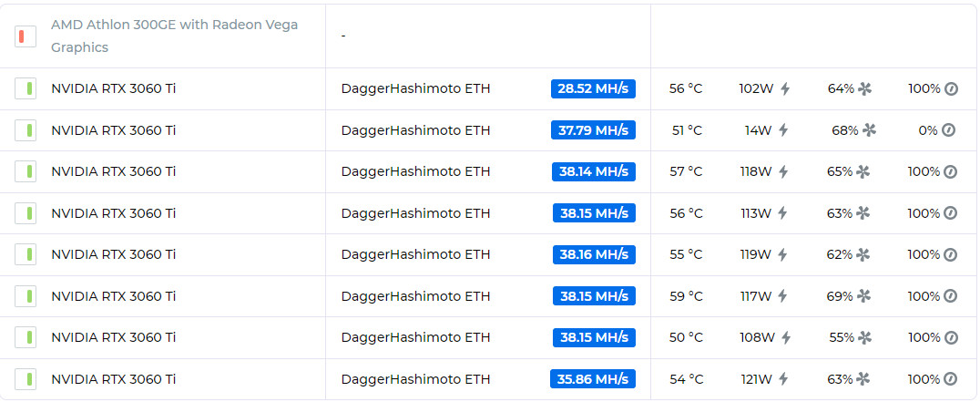Click the fan icon beside 68%
The image size is (980, 402).
869,130
